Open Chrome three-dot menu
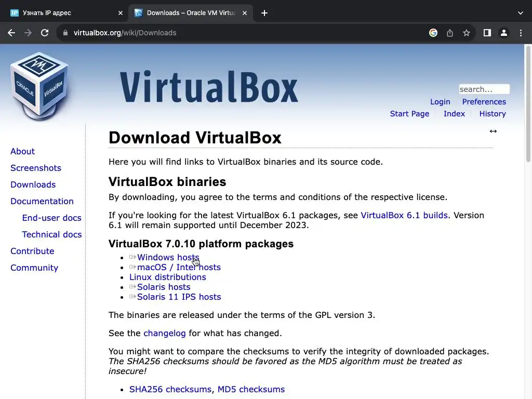 (x=521, y=33)
